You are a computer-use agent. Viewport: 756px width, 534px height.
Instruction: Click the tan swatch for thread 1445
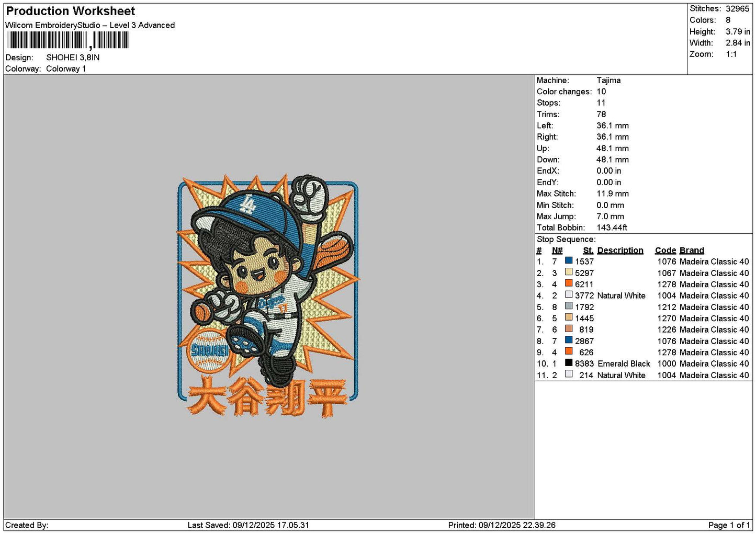(569, 317)
